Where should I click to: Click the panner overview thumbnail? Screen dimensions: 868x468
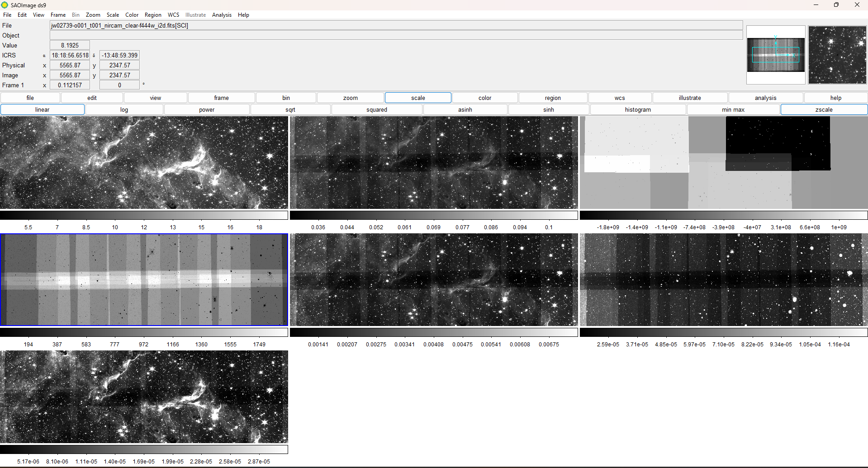tap(776, 55)
